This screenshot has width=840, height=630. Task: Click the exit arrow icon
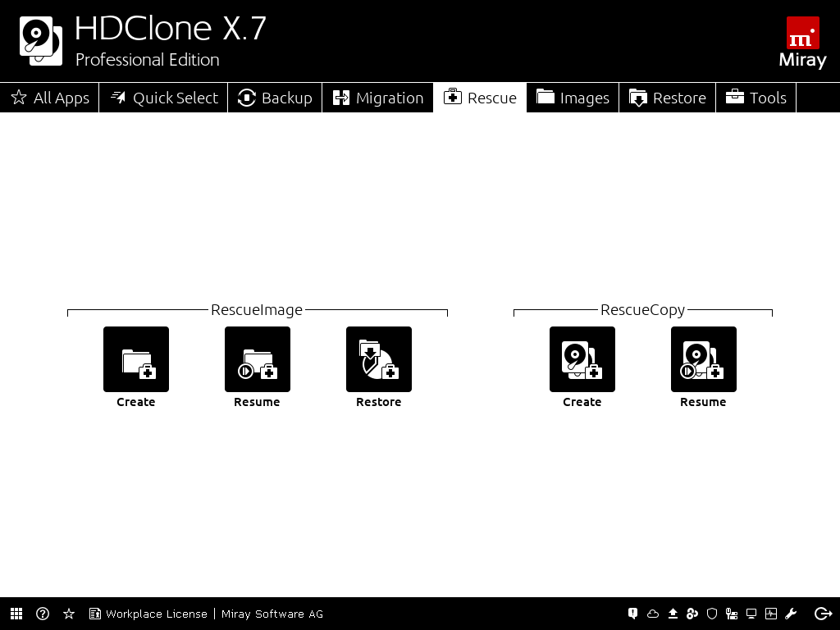pyautogui.click(x=823, y=614)
